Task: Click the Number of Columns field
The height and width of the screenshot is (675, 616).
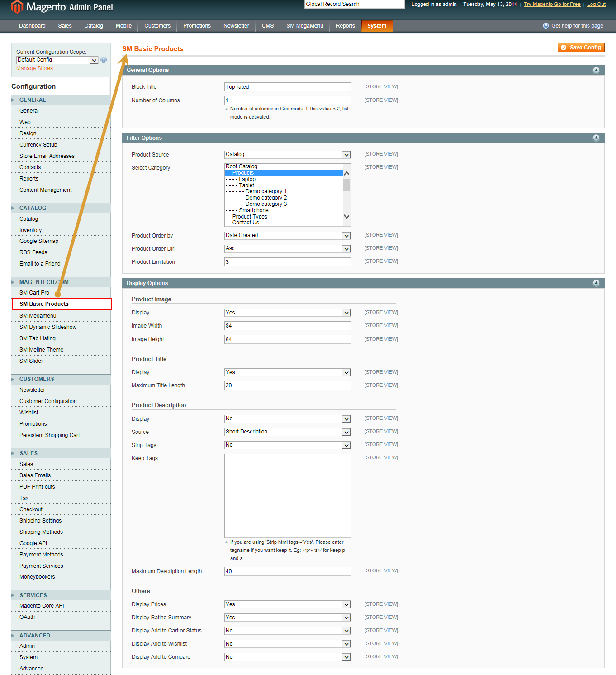Action: 288,100
